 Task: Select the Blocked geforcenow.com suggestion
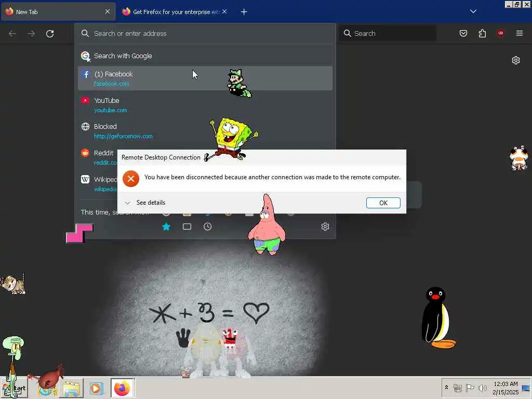point(205,131)
